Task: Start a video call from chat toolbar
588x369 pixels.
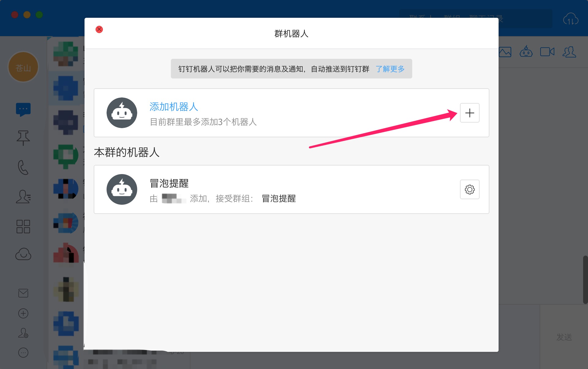Action: pyautogui.click(x=547, y=52)
